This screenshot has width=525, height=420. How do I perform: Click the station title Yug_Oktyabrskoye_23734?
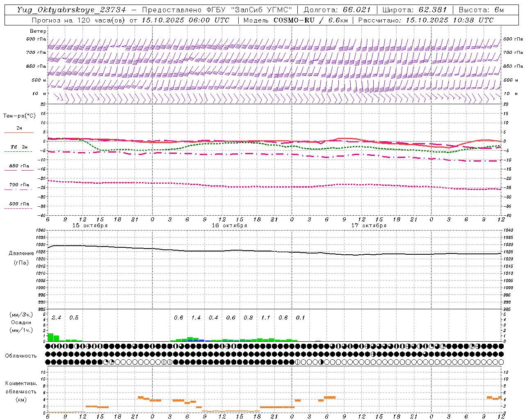[x=71, y=10]
